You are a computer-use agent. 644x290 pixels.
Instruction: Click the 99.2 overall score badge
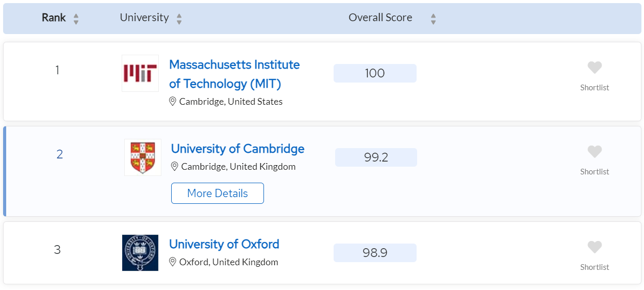click(x=376, y=157)
